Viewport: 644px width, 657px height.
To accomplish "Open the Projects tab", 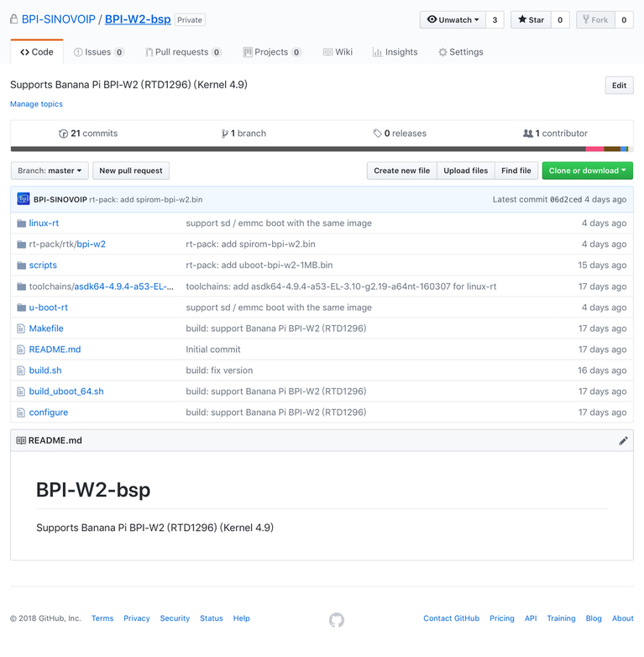I will [x=272, y=52].
